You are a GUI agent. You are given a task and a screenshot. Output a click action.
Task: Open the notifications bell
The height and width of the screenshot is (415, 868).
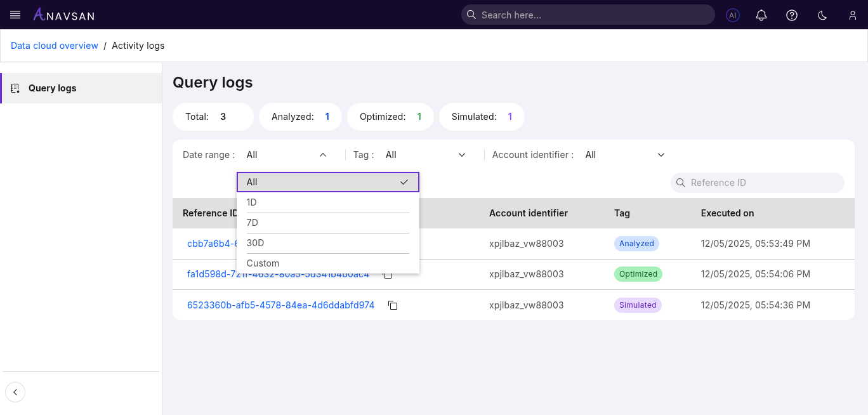click(x=761, y=15)
